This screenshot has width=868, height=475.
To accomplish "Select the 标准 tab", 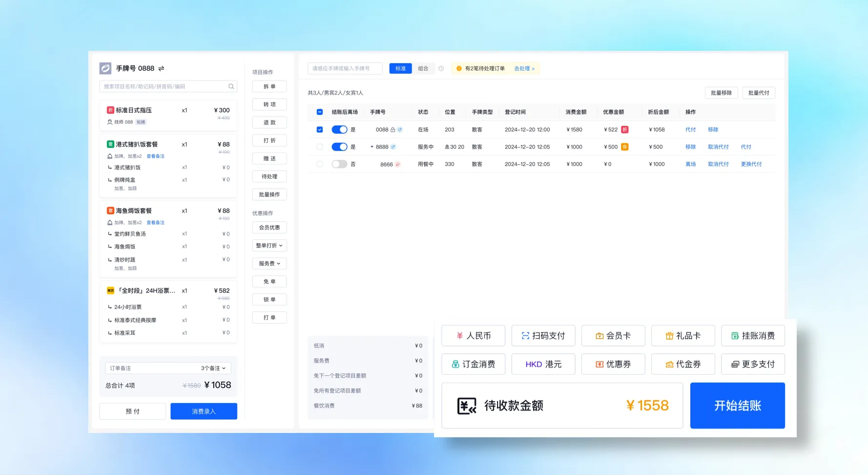I will coord(400,68).
